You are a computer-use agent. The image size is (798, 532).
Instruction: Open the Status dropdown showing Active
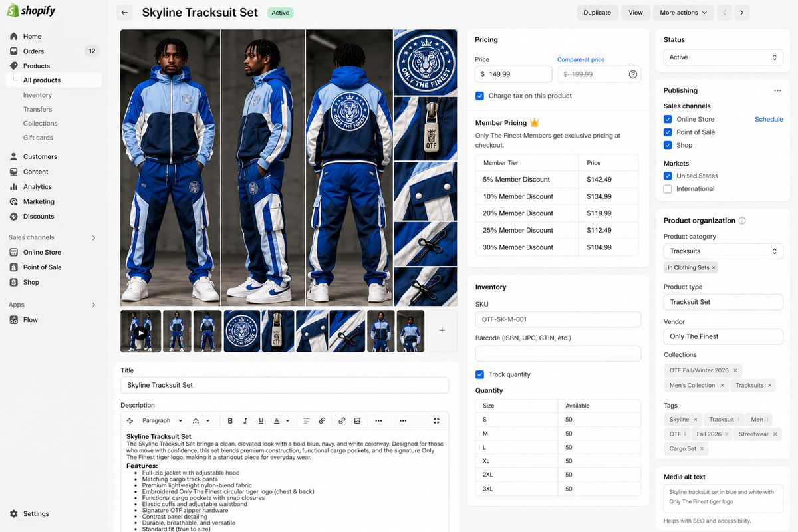724,57
